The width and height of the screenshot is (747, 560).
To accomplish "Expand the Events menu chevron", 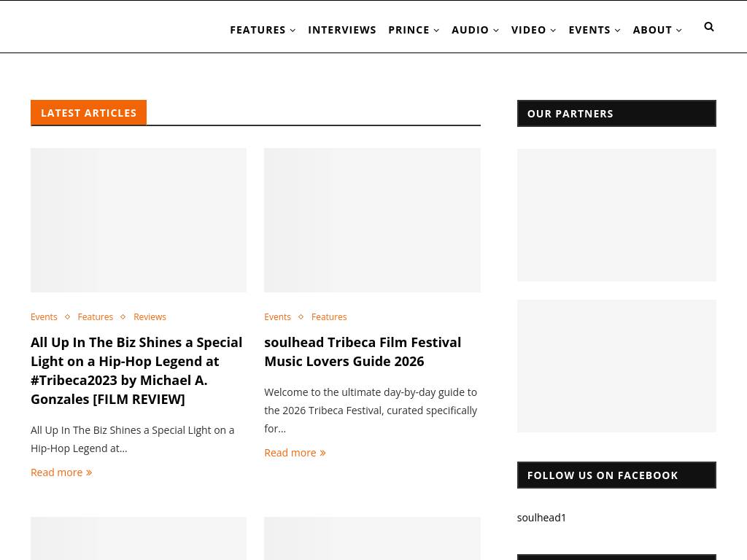I will coord(617,31).
